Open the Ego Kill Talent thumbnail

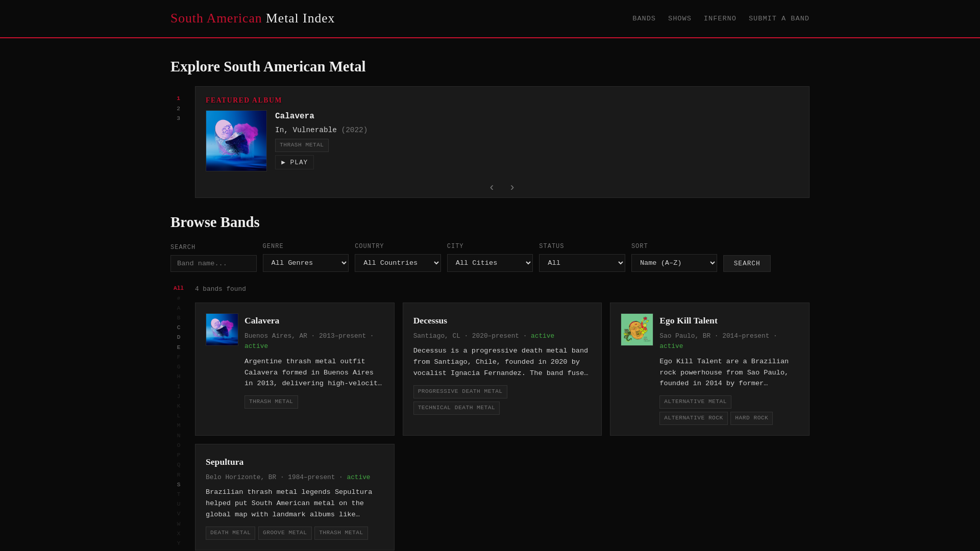637,330
